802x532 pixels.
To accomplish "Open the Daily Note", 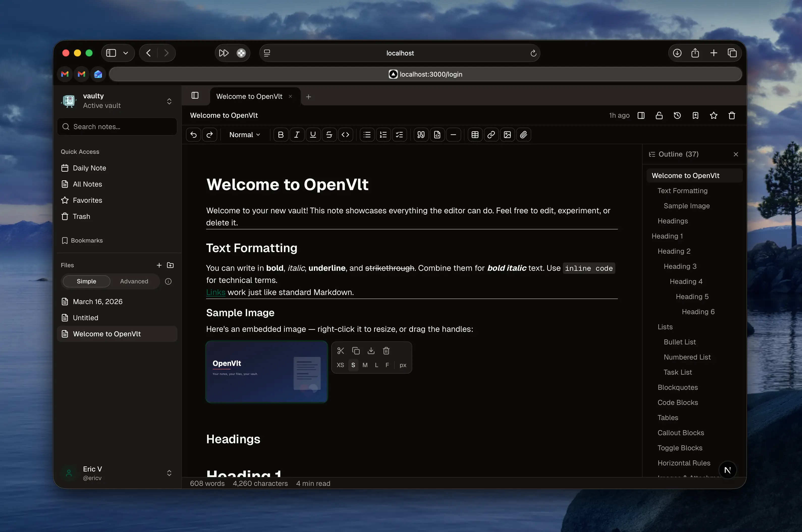I will point(89,168).
